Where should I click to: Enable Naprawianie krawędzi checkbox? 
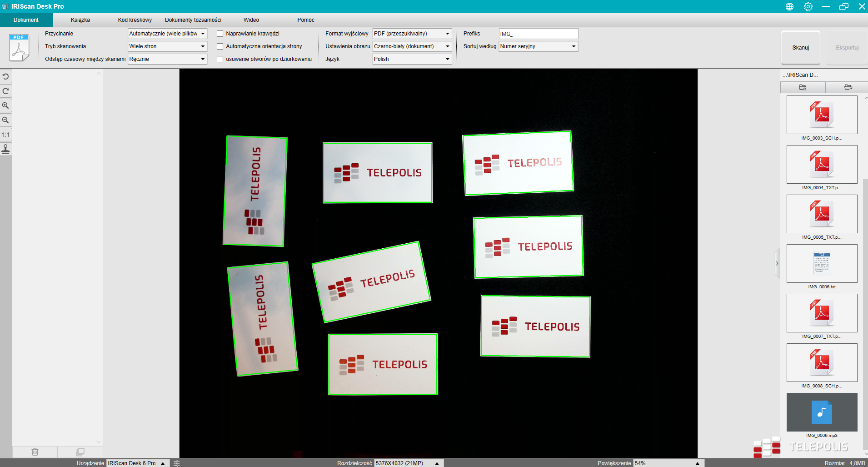pos(220,34)
